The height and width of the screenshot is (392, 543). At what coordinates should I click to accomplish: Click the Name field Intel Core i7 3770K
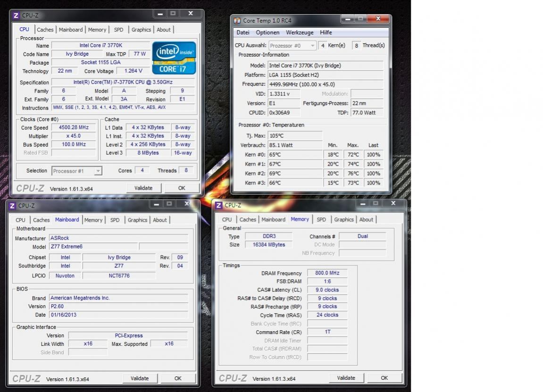point(100,46)
